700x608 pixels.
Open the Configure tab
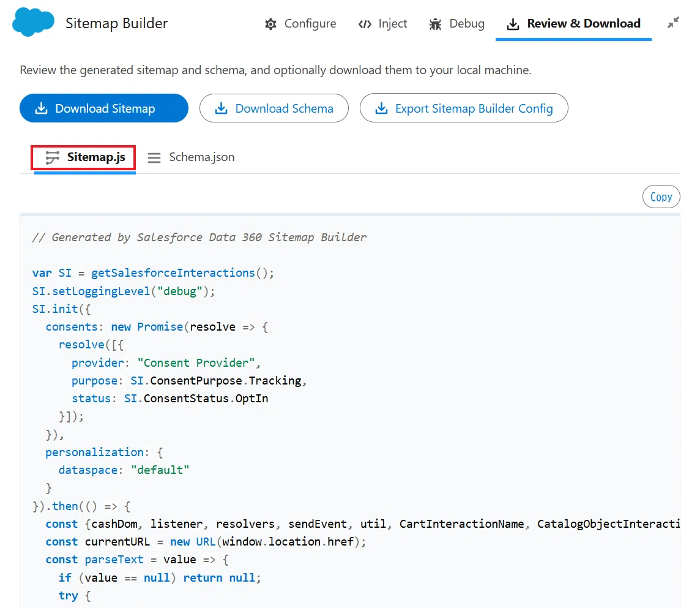pyautogui.click(x=300, y=24)
